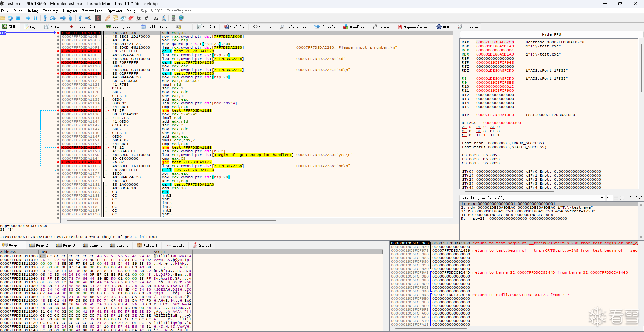The height and width of the screenshot is (332, 644).
Task: Open the calling convention dropdown
Action: [x=602, y=198]
